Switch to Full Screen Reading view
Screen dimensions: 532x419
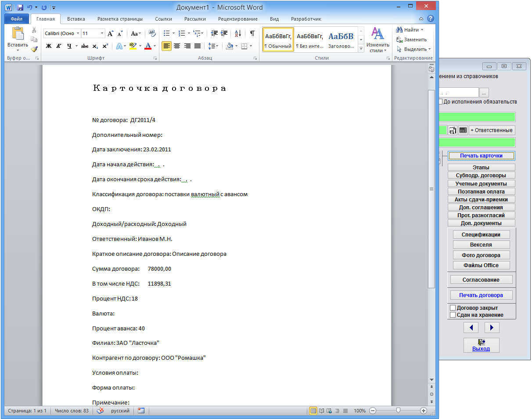pyautogui.click(x=321, y=411)
